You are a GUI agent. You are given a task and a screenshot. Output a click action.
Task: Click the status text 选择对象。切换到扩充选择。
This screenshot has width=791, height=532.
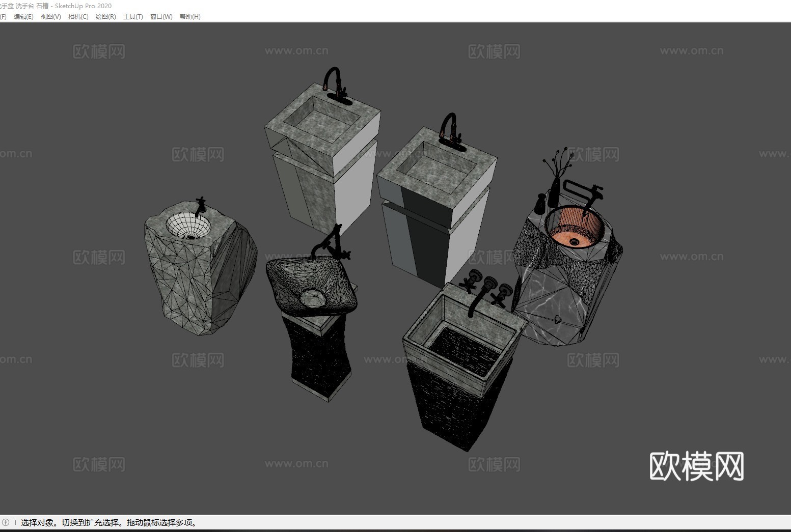pos(73,522)
